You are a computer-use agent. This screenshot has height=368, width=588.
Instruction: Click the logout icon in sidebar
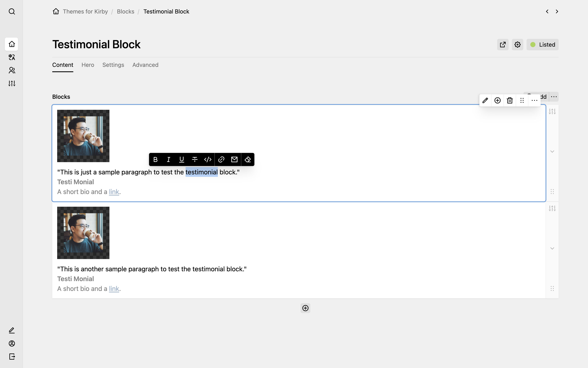tap(12, 357)
